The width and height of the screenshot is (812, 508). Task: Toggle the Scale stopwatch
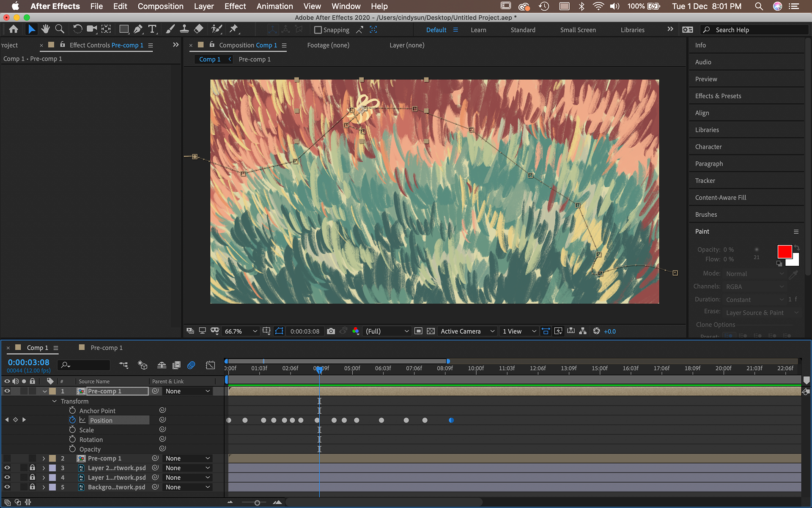click(x=72, y=430)
